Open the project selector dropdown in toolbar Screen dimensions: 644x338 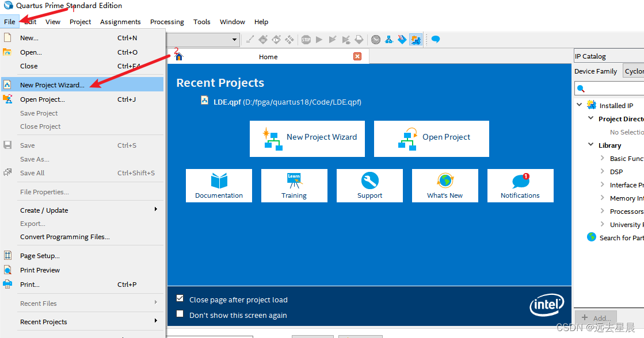coord(234,40)
